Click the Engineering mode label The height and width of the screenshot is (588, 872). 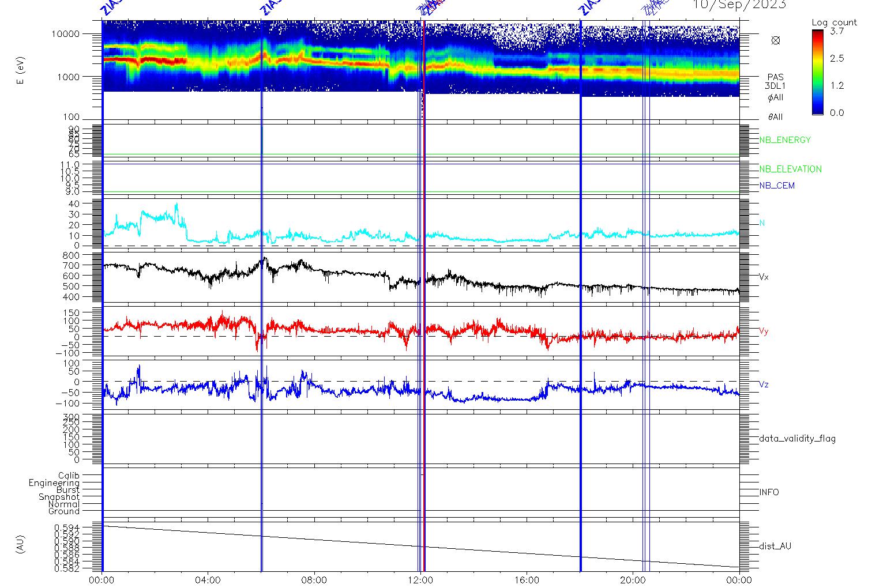click(x=54, y=483)
